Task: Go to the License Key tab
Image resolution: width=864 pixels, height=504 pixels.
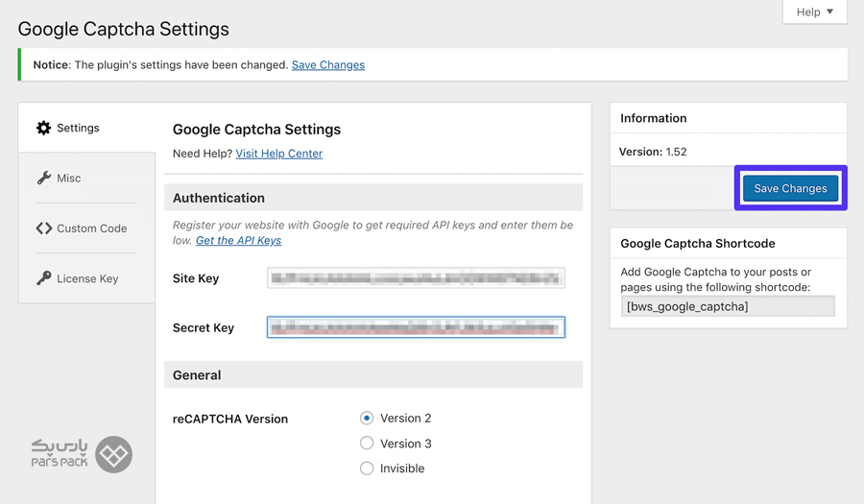Action: click(87, 278)
